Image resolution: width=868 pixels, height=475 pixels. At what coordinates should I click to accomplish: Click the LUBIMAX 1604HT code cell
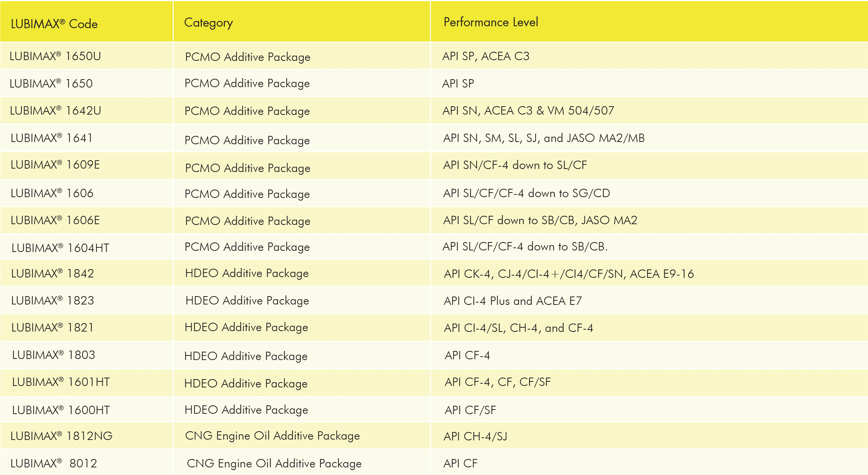coord(86,247)
